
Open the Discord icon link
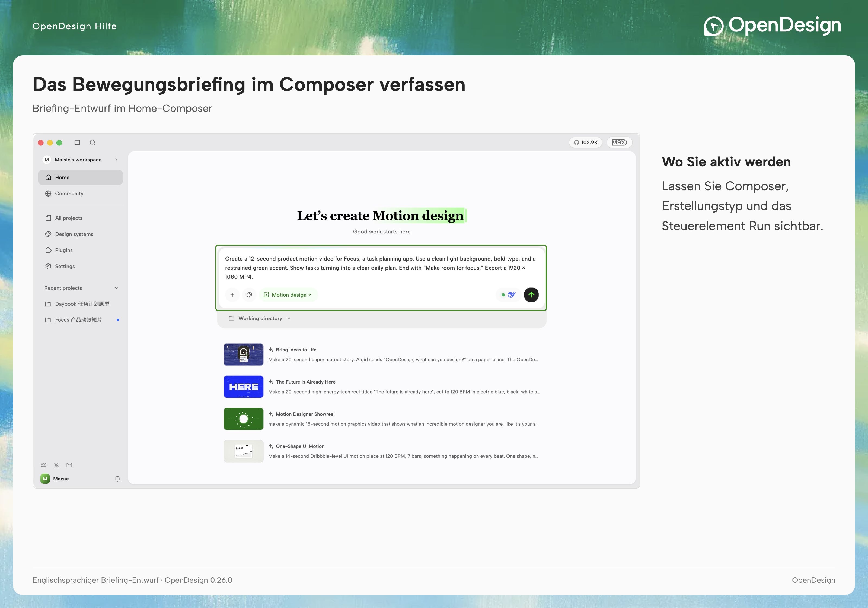[x=43, y=465]
